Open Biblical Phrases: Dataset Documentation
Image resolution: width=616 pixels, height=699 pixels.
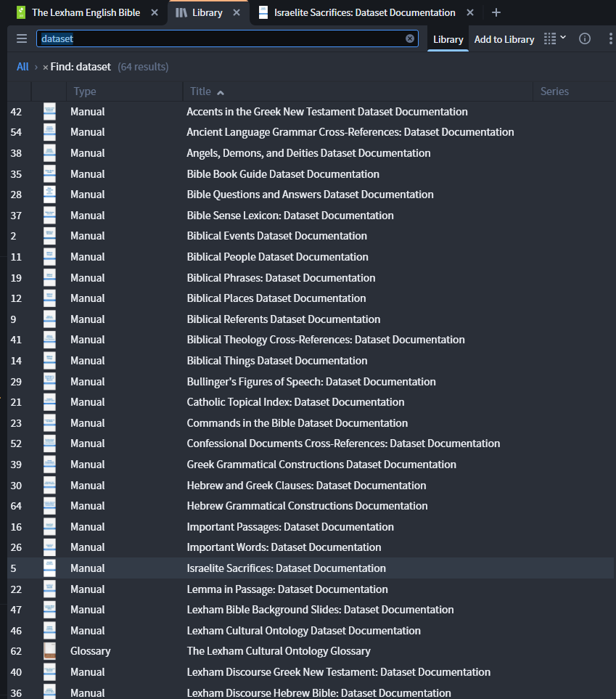(x=281, y=278)
